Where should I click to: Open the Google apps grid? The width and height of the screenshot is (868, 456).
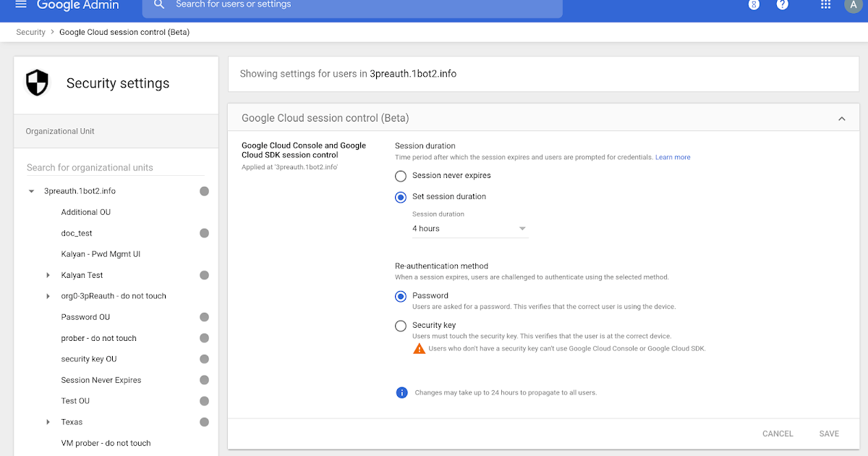[825, 5]
